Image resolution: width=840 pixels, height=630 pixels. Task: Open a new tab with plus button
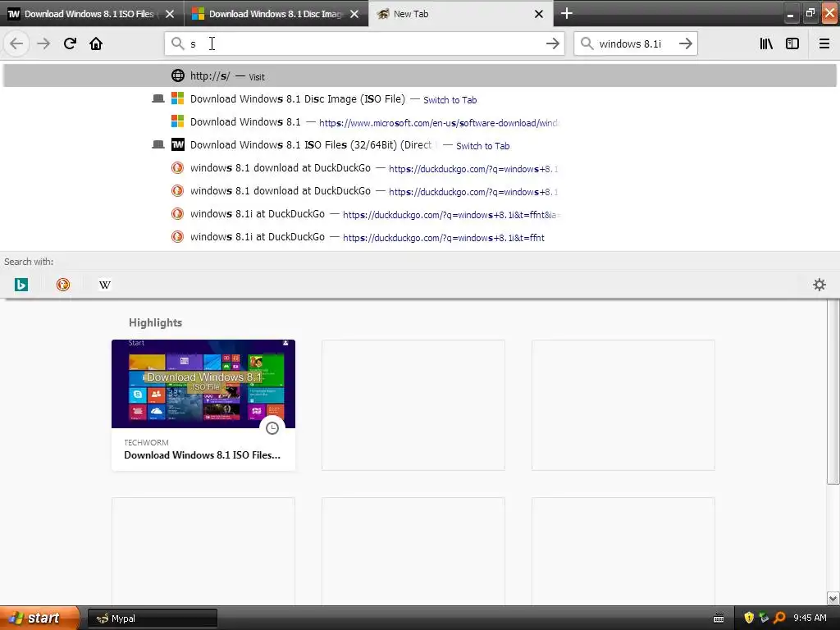566,13
